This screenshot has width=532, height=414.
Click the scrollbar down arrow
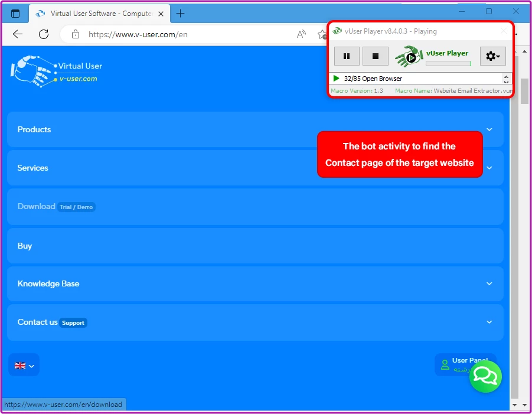pos(524,405)
